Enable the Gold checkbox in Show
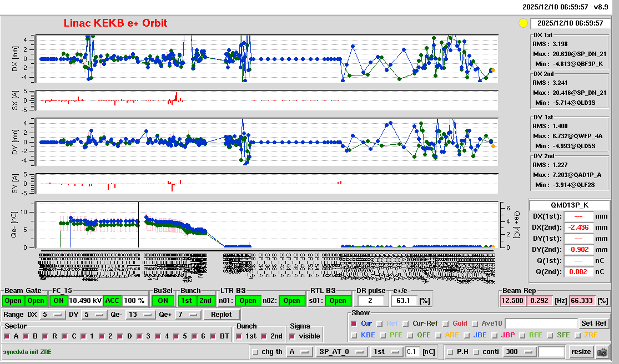Viewport: 619px width, 364px height. pyautogui.click(x=447, y=323)
